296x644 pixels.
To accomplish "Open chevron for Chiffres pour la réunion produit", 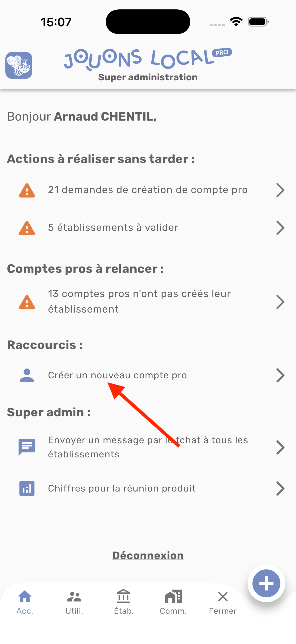I will [x=281, y=488].
